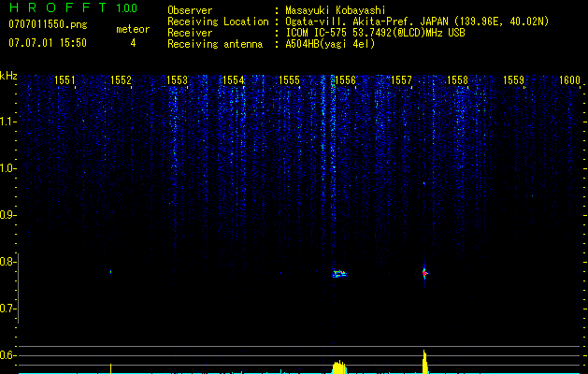Screen dimensions: 588x374
Task: Click the 1600 time axis label
Action: (x=569, y=80)
